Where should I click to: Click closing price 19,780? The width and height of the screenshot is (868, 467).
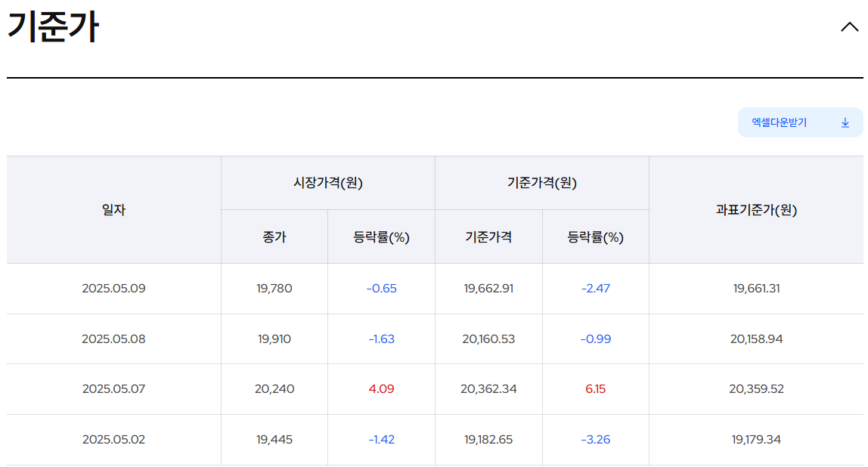274,288
